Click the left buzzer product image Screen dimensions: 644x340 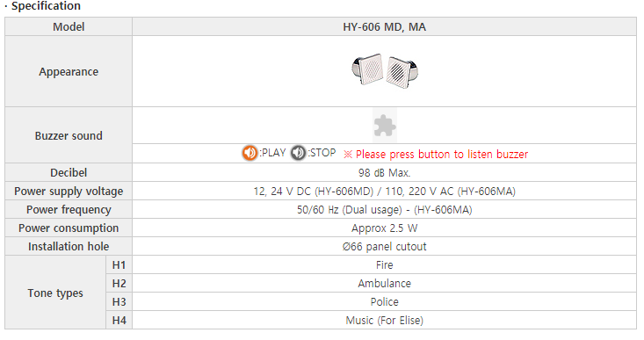[367, 69]
